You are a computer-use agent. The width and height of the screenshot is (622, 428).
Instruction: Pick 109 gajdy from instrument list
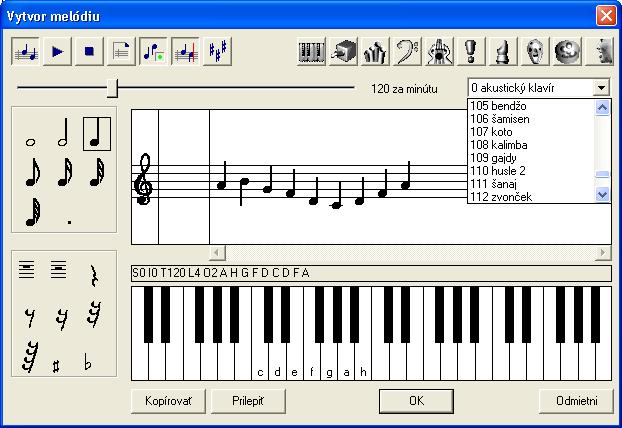coord(532,158)
